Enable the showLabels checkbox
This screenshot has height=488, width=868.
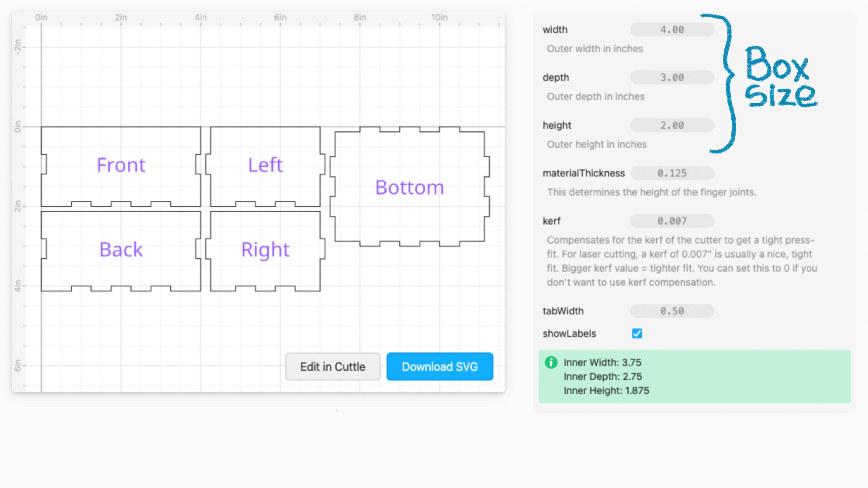point(637,333)
